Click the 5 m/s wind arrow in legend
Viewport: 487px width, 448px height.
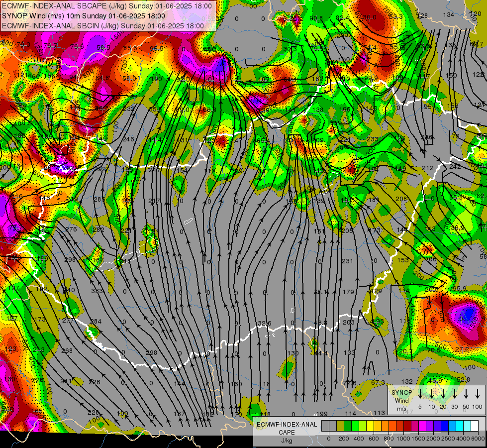(420, 394)
